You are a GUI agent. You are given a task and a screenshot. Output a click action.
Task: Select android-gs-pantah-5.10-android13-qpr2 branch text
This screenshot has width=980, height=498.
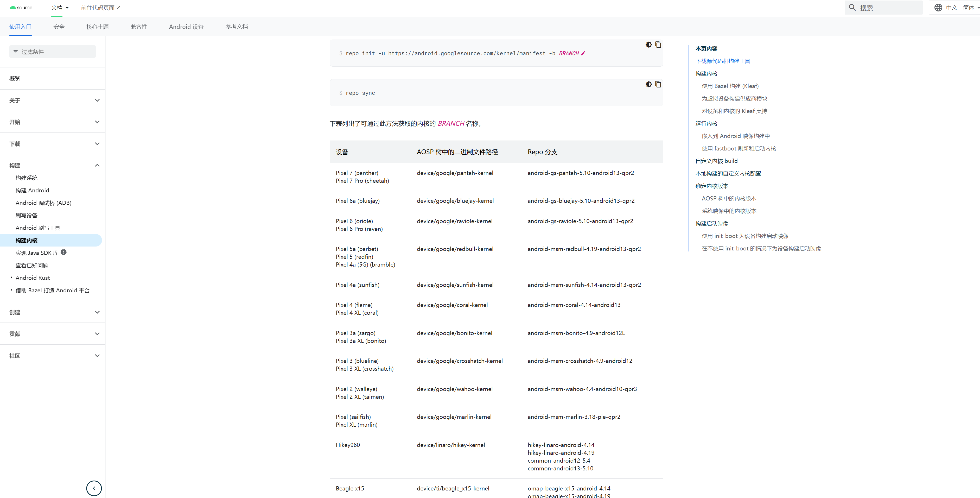(581, 173)
